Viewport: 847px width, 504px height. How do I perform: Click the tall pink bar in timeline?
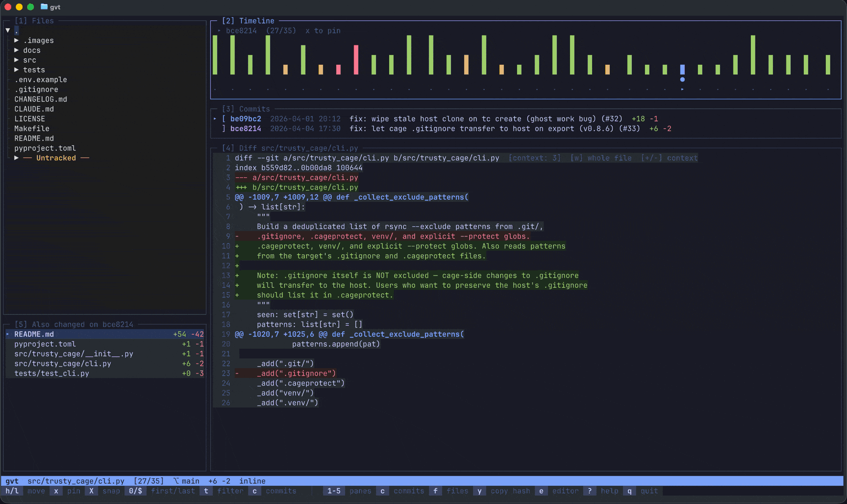356,60
